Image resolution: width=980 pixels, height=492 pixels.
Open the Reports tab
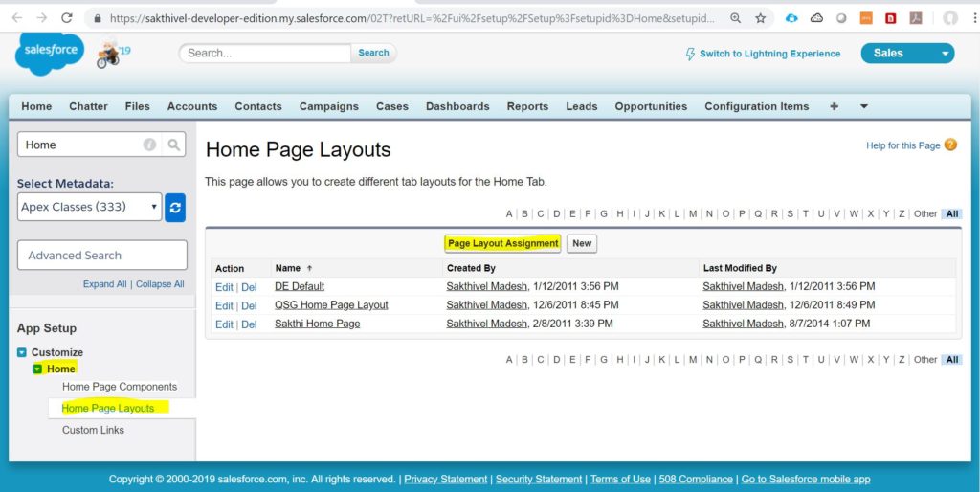527,106
